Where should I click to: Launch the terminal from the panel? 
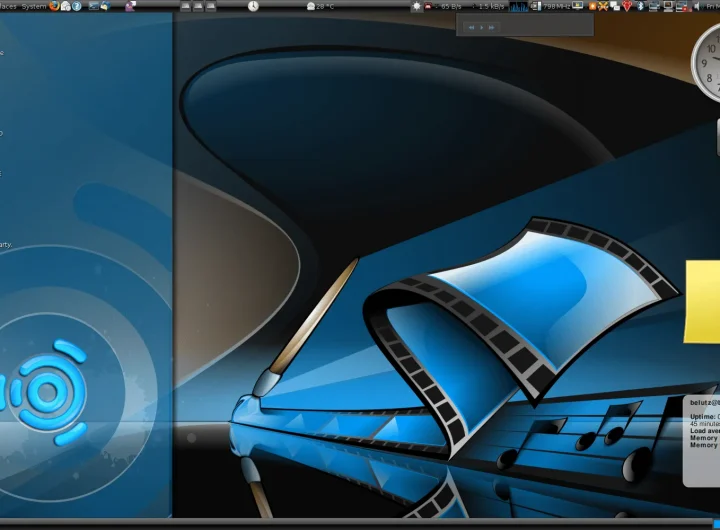click(94, 6)
